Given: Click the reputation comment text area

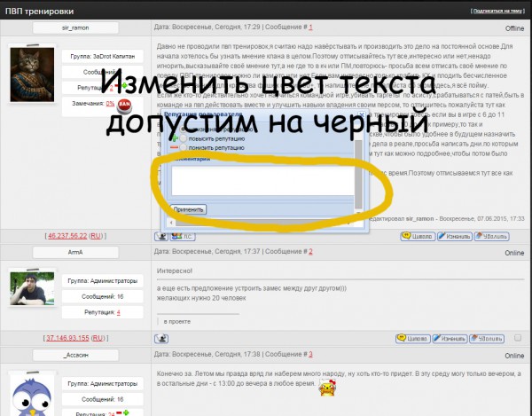Looking at the screenshot, I should click(x=263, y=181).
